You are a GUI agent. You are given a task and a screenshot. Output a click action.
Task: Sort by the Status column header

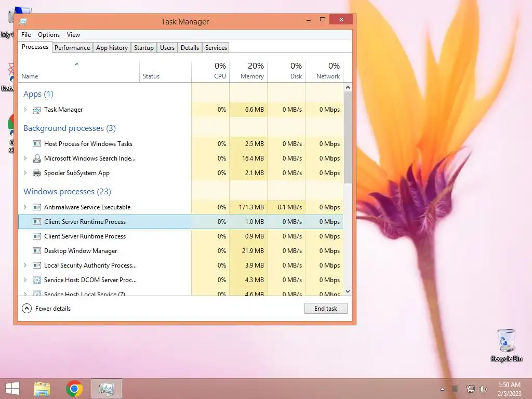coord(165,71)
